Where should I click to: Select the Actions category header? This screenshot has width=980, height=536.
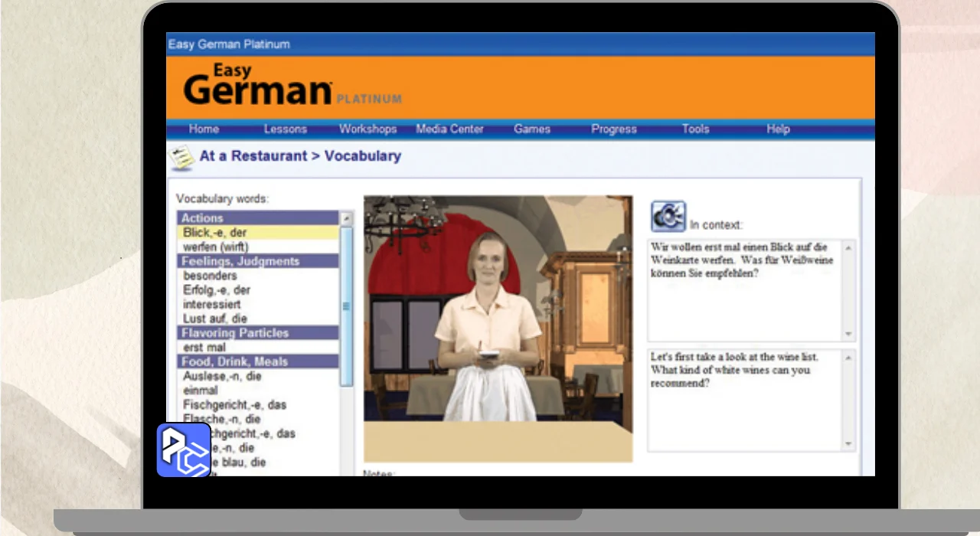(258, 218)
